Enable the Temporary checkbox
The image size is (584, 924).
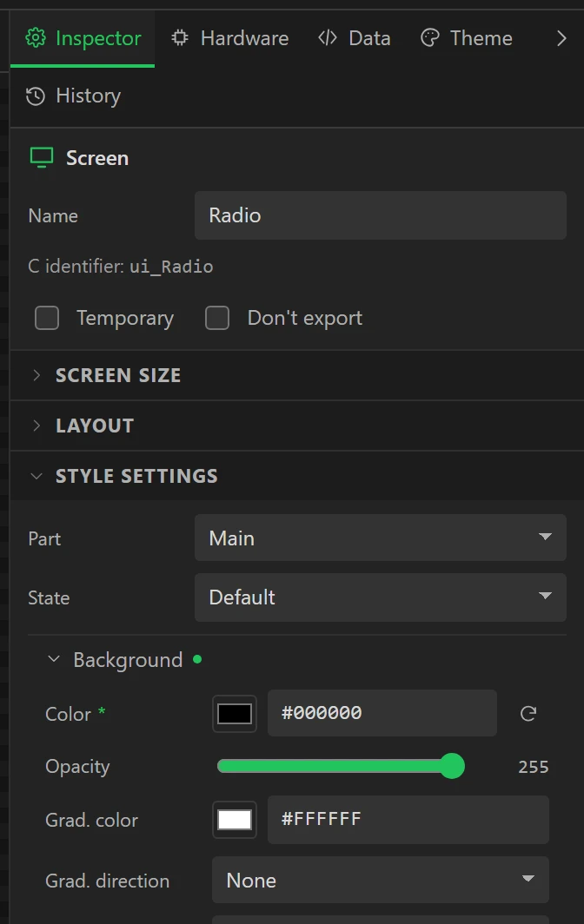[x=47, y=318]
